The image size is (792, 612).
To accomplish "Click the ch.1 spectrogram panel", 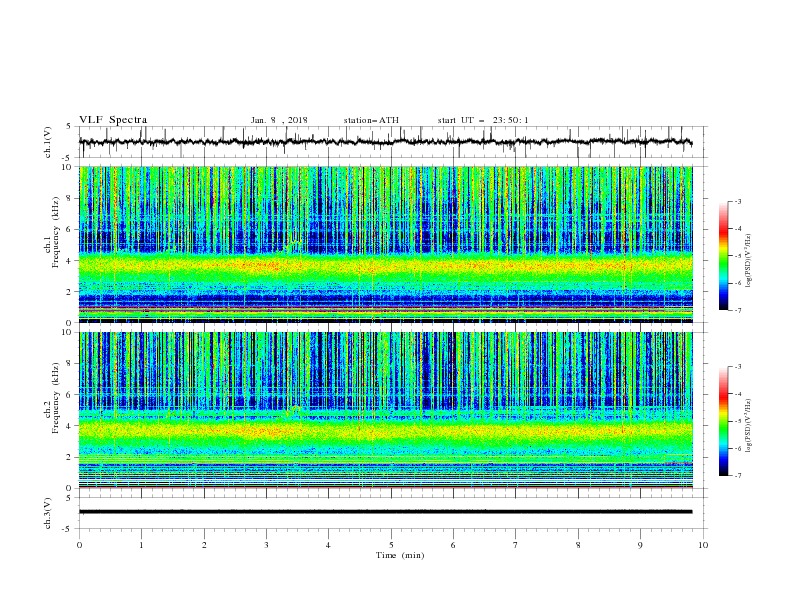I will (386, 244).
